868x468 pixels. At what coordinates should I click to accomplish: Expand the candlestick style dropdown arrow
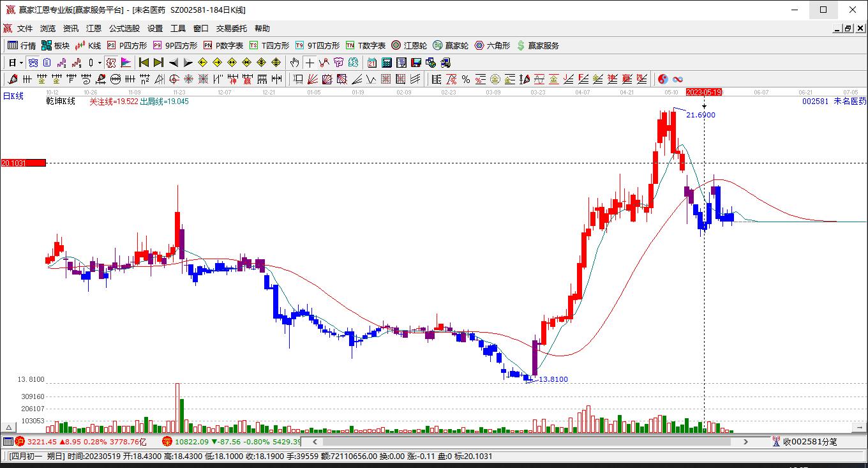(100, 63)
